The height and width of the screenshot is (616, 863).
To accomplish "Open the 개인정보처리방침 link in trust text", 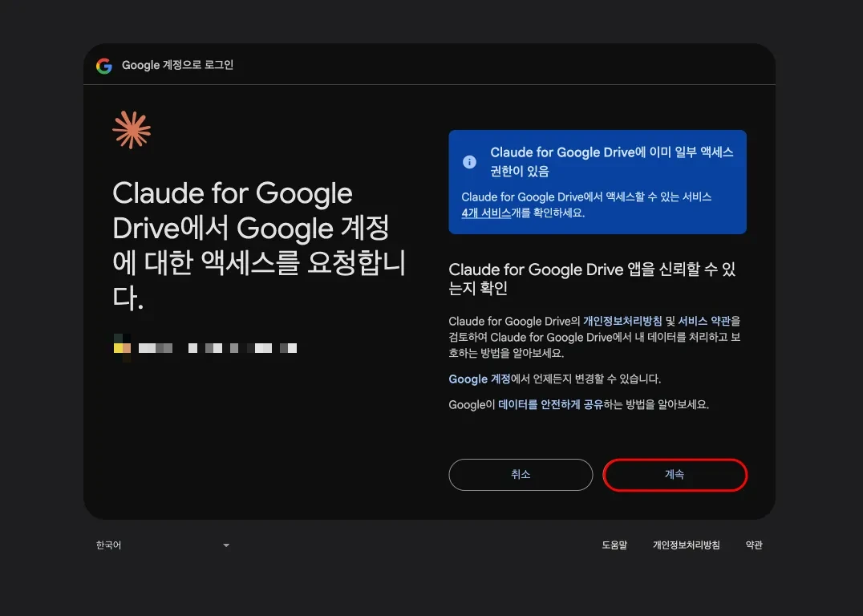I will pyautogui.click(x=622, y=321).
